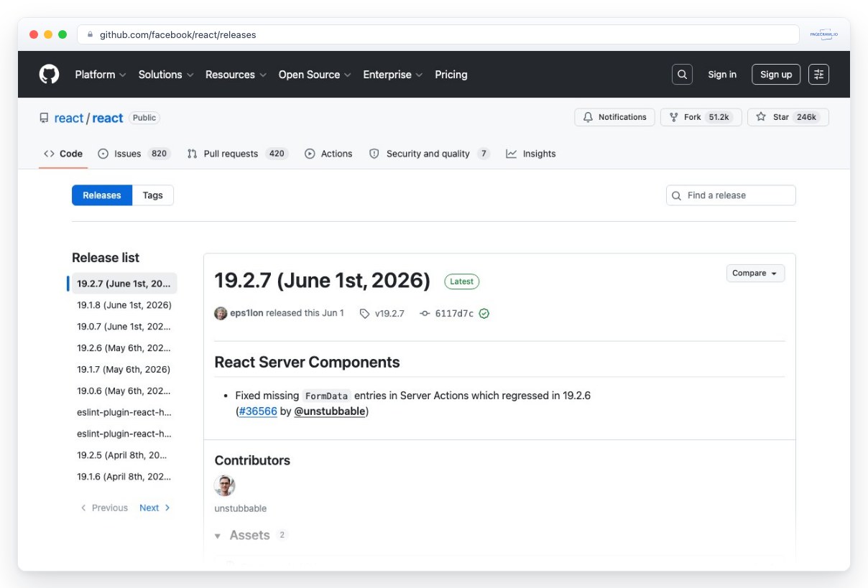
Task: Fork the react repository
Action: click(700, 117)
